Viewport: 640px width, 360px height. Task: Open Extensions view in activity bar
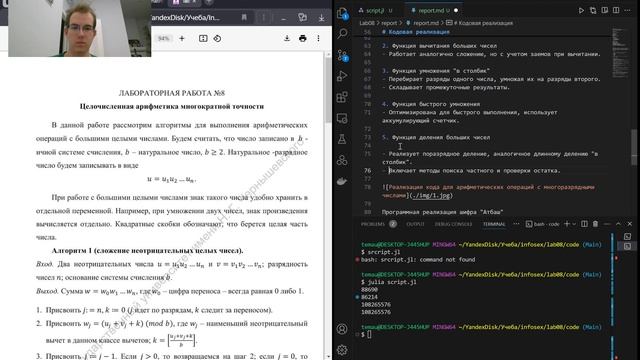(342, 97)
